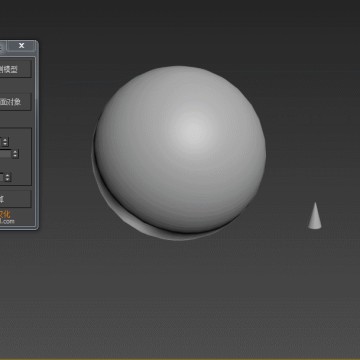The image size is (360, 360).
Task: Click into the second spinner's value field
Action: point(6,154)
